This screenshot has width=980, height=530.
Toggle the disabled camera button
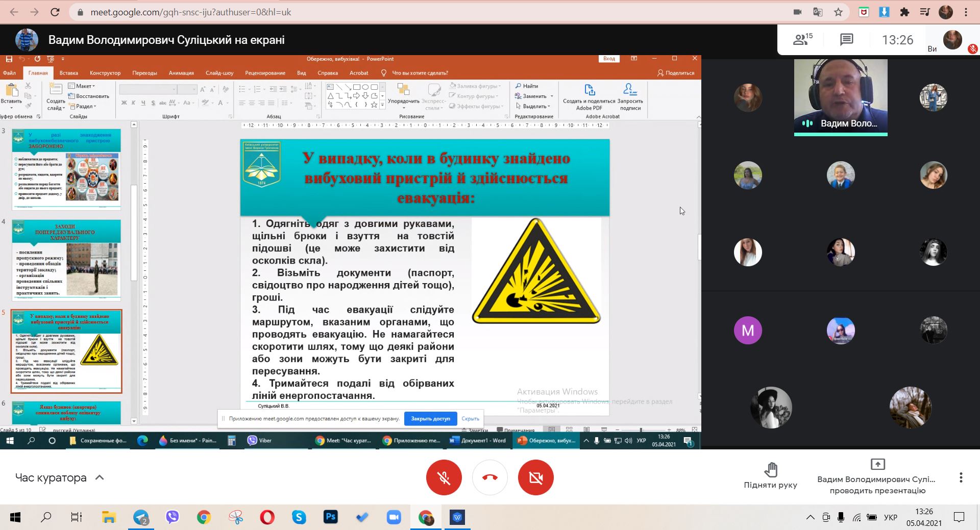[x=535, y=477]
